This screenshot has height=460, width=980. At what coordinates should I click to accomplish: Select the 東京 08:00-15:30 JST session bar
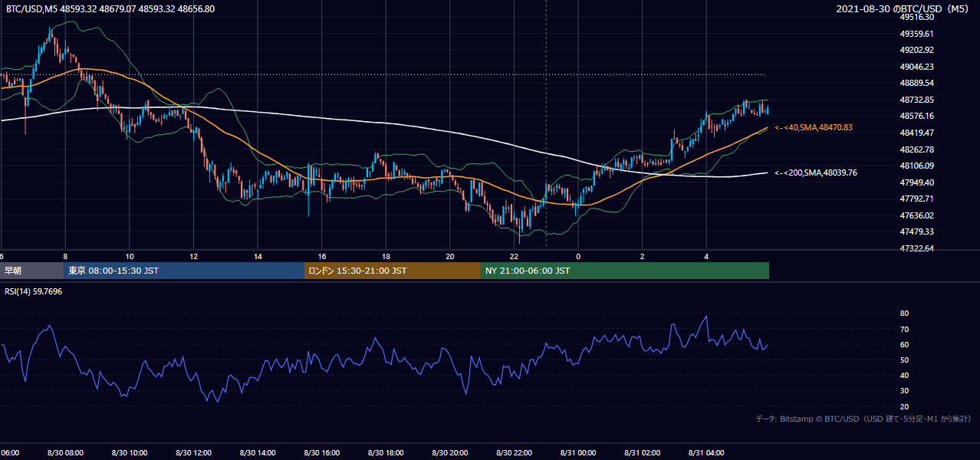185,271
